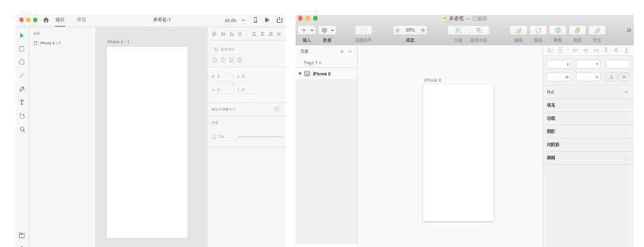Image resolution: width=644 pixels, height=247 pixels.
Task: Open the panel icon at XD toolbar bottom
Action: coord(22,235)
